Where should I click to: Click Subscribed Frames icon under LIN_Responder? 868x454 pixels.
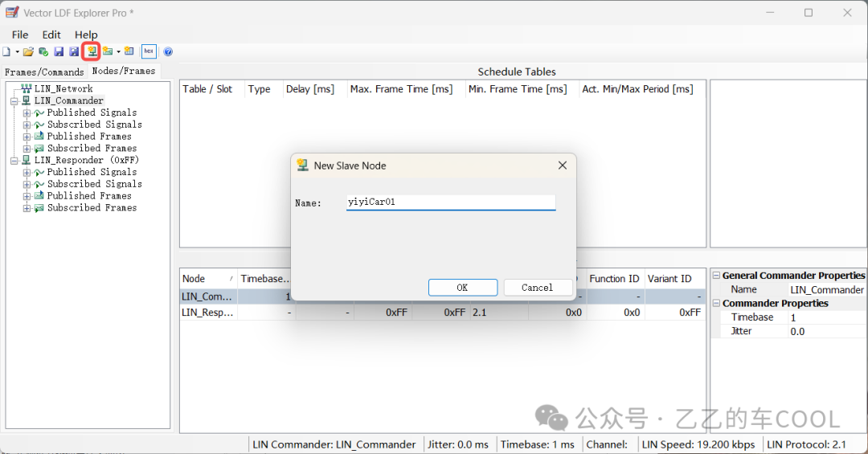click(39, 208)
